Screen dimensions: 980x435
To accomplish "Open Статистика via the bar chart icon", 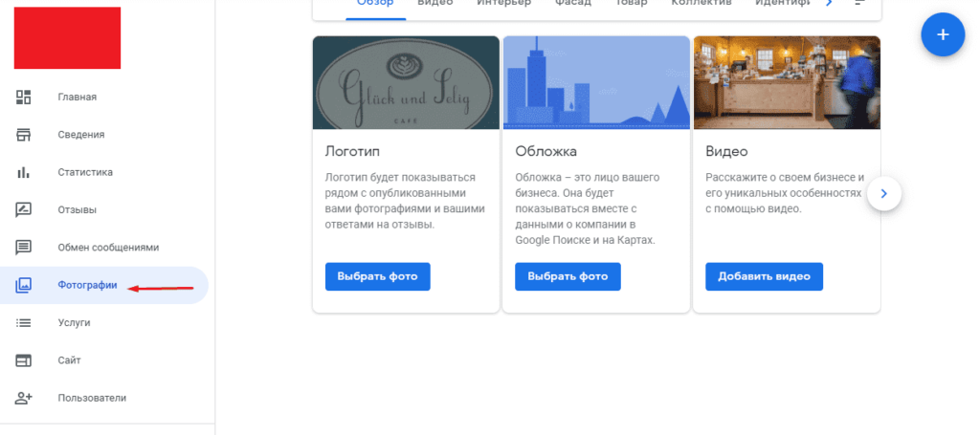I will 24,172.
